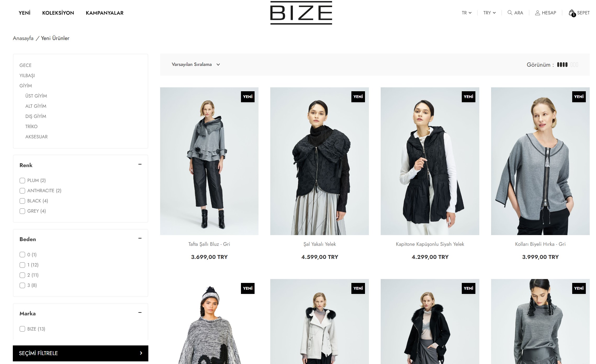Switch to four-column grid view icon

[562, 65]
